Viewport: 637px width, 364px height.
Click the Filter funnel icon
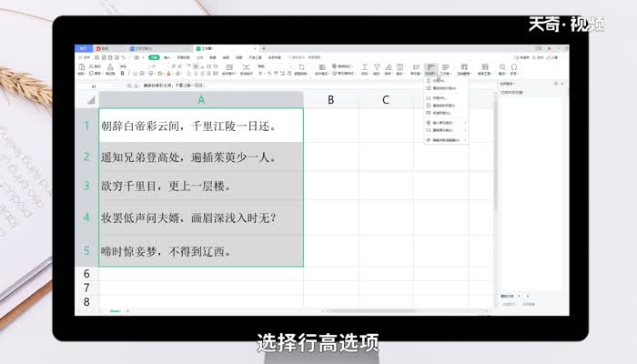(377, 67)
